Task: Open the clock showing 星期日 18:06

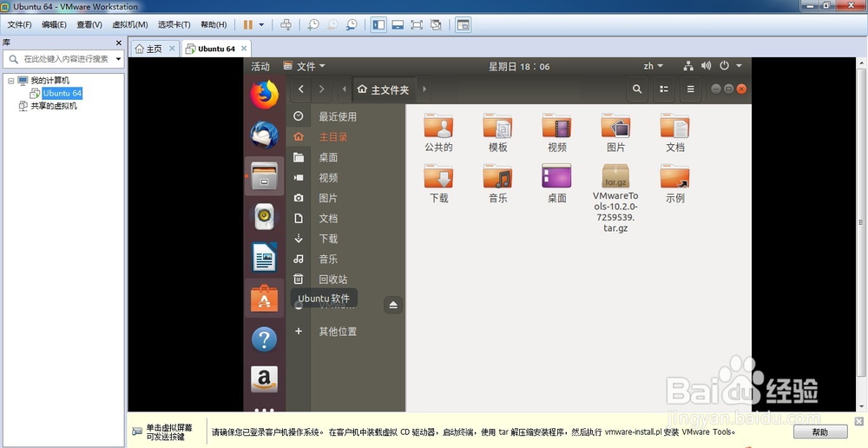Action: pyautogui.click(x=519, y=67)
